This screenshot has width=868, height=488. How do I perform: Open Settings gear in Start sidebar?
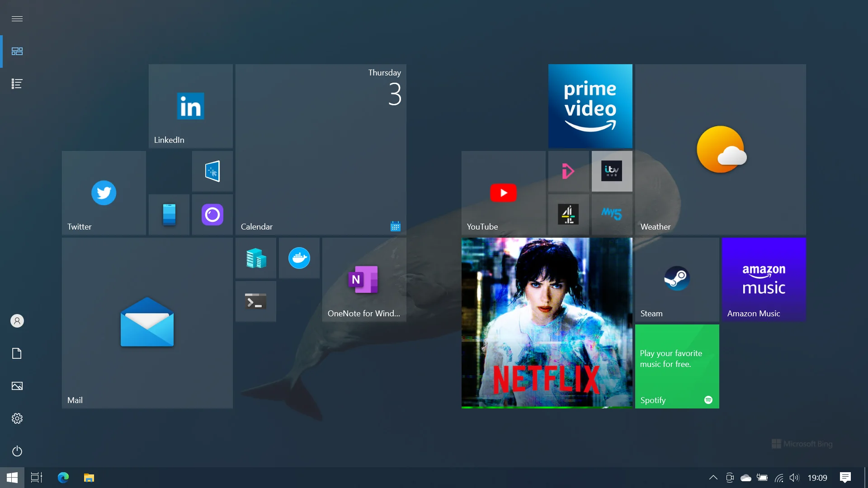(x=17, y=418)
